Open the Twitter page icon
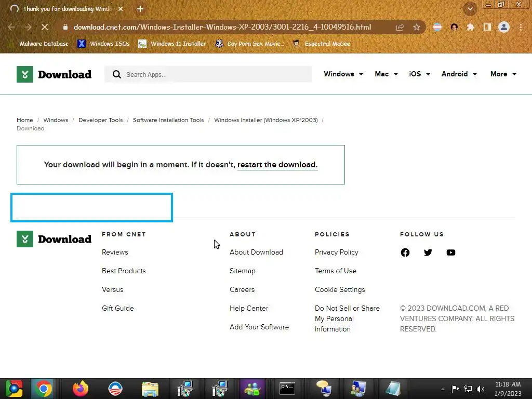 [428, 252]
